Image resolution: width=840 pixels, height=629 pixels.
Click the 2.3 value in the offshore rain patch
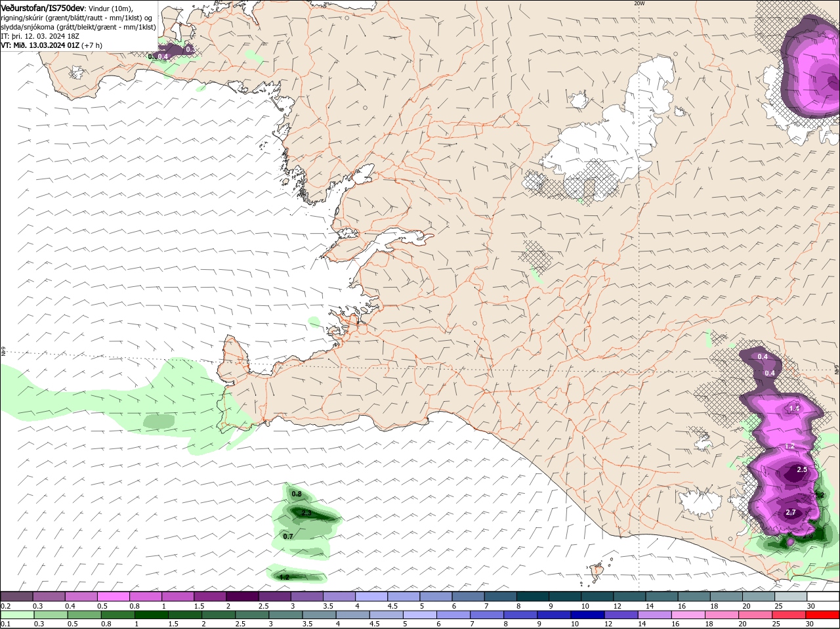[x=306, y=513]
